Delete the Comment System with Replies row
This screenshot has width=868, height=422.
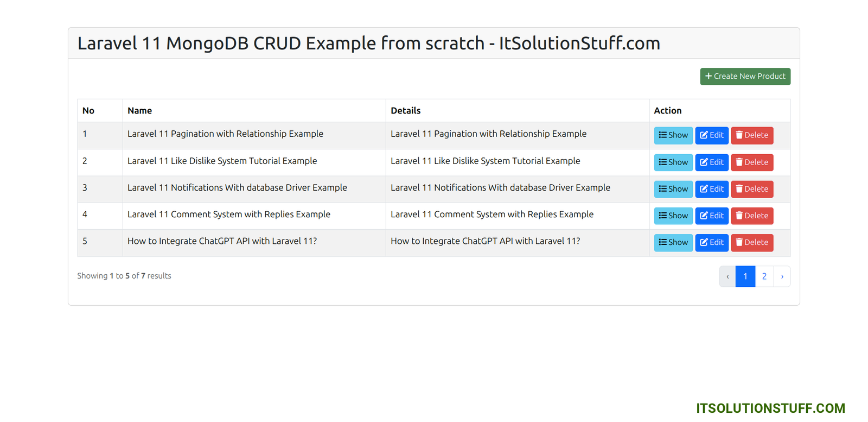click(752, 216)
